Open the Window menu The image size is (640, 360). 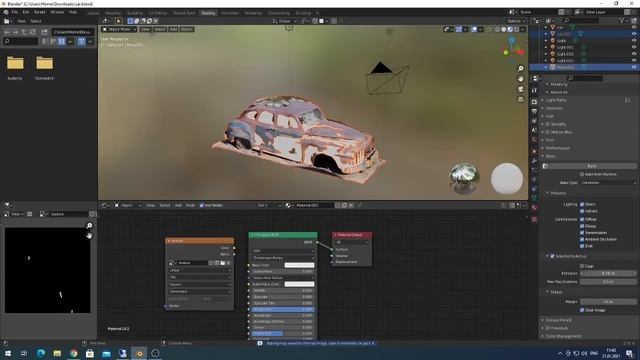pos(57,12)
